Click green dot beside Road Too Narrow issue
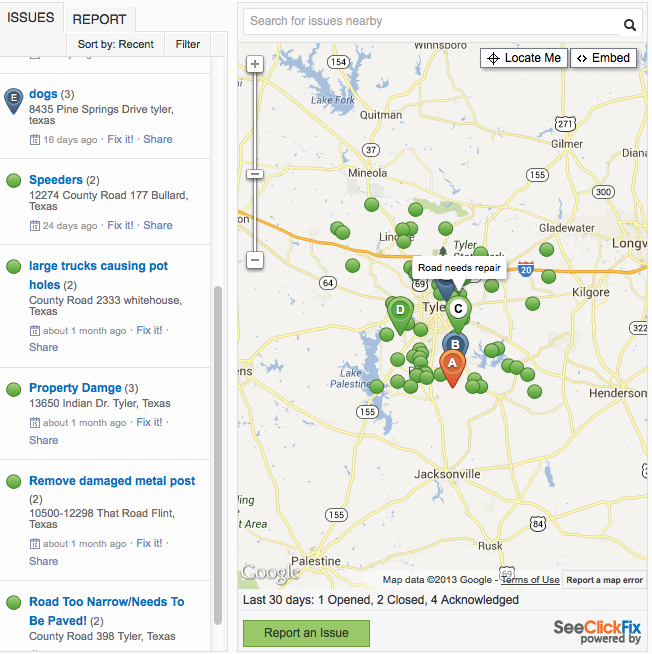652x654 pixels. (x=14, y=602)
